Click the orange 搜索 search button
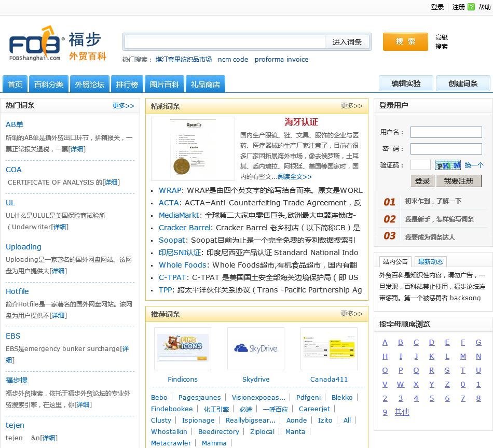 [405, 42]
